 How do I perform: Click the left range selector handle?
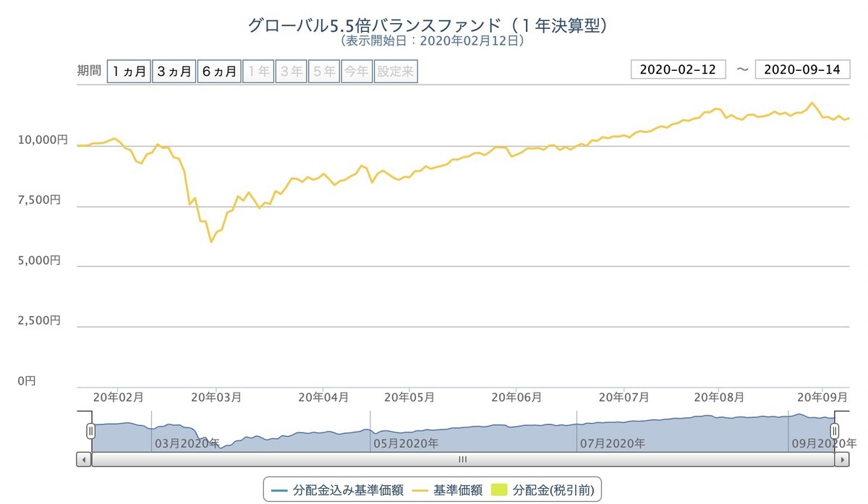click(x=90, y=430)
